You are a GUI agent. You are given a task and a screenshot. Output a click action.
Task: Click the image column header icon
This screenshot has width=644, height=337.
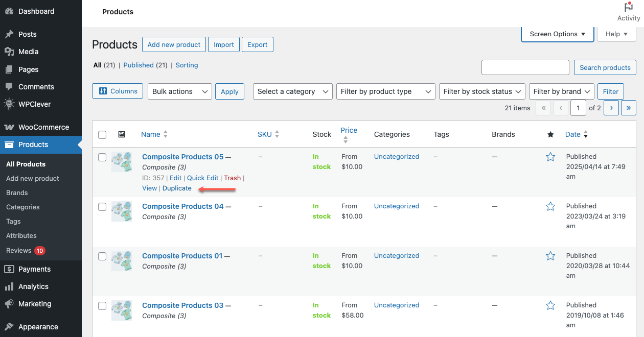click(122, 134)
